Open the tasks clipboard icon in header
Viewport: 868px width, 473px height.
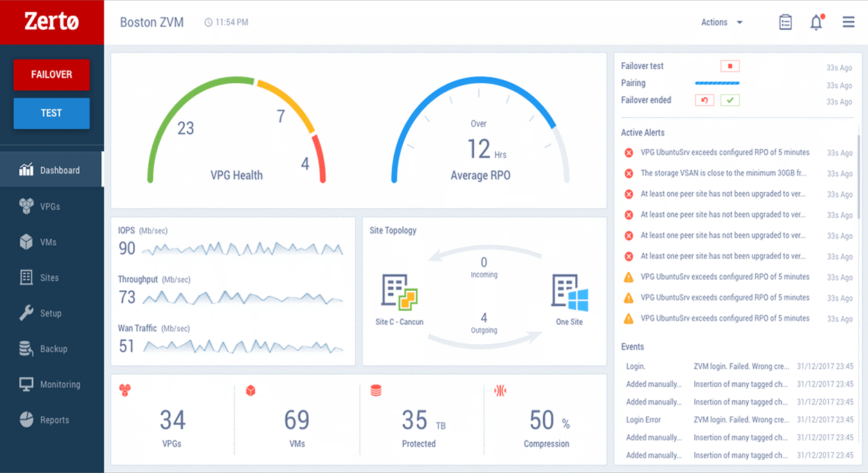tap(785, 22)
